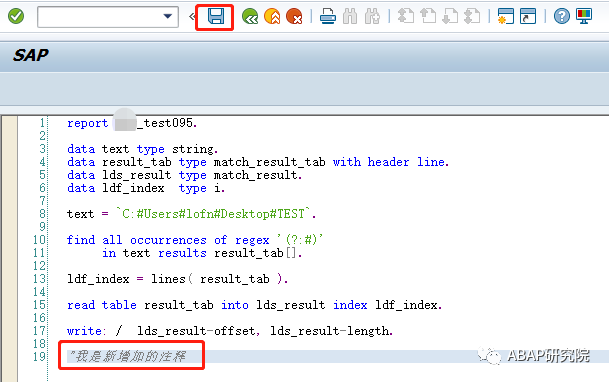Screen dimensions: 609x382
Task: Click the path string literal on line 8
Action: (214, 214)
